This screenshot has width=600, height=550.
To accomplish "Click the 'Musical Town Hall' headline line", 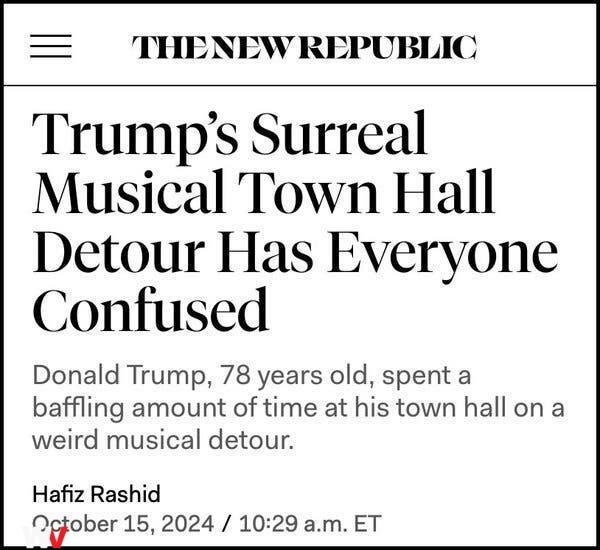I will [x=264, y=192].
